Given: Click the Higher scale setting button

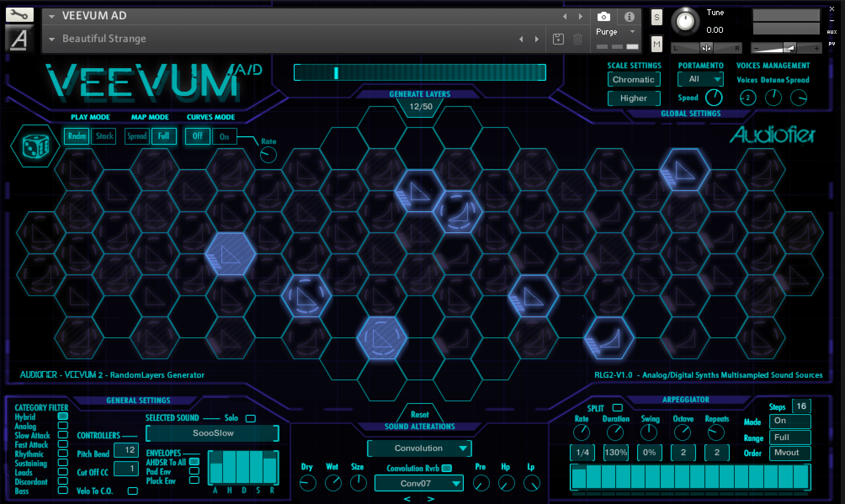Looking at the screenshot, I should click(x=633, y=98).
